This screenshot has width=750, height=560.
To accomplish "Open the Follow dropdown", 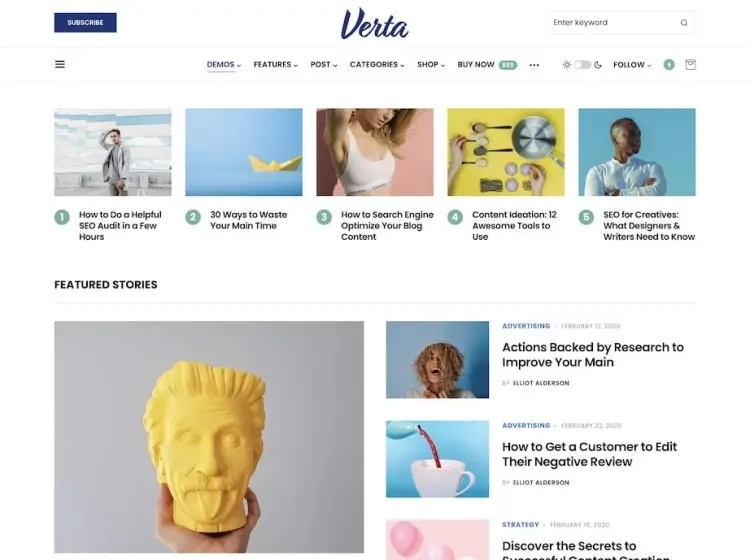I will pyautogui.click(x=632, y=65).
